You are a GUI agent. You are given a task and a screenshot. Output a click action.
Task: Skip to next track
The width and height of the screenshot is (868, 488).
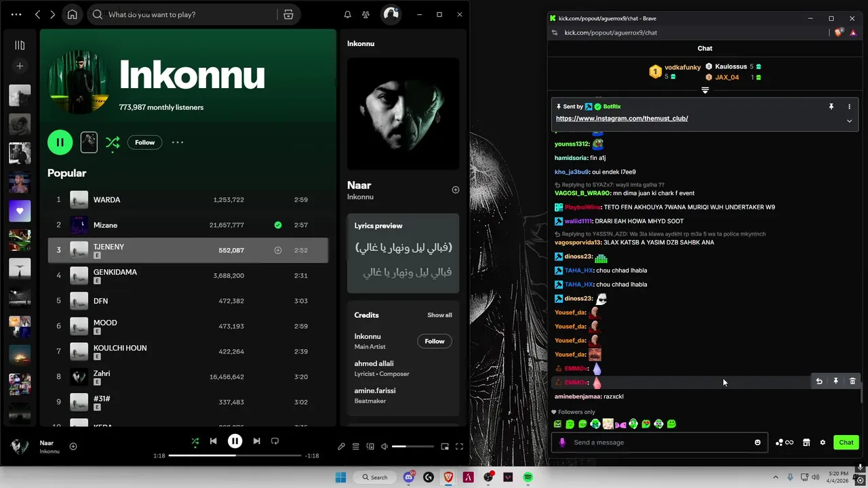pyautogui.click(x=256, y=441)
